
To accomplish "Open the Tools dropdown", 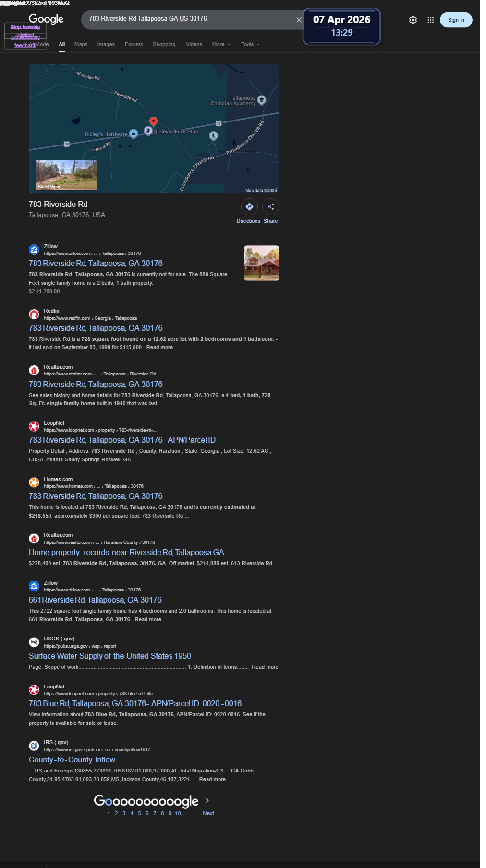I will click(x=250, y=44).
